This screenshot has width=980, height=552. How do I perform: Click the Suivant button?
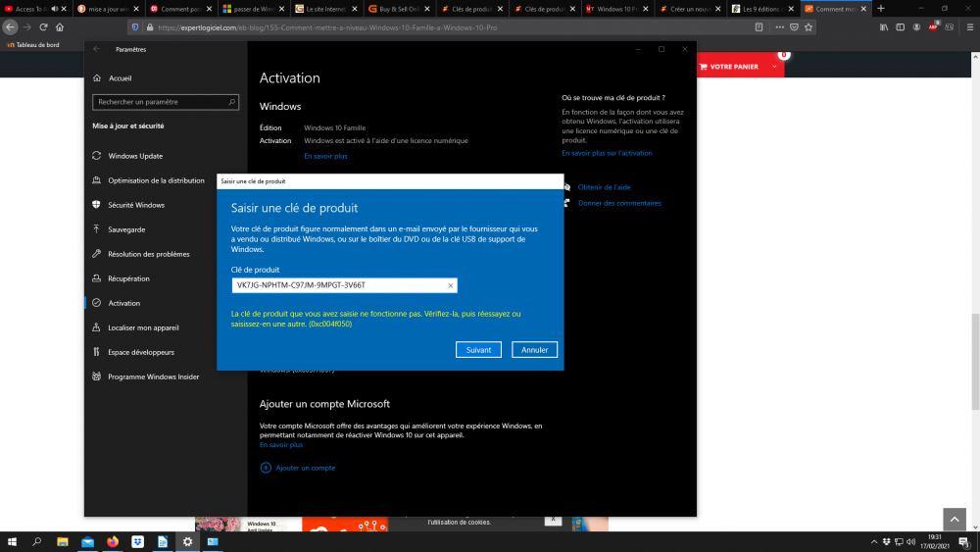[x=478, y=350]
